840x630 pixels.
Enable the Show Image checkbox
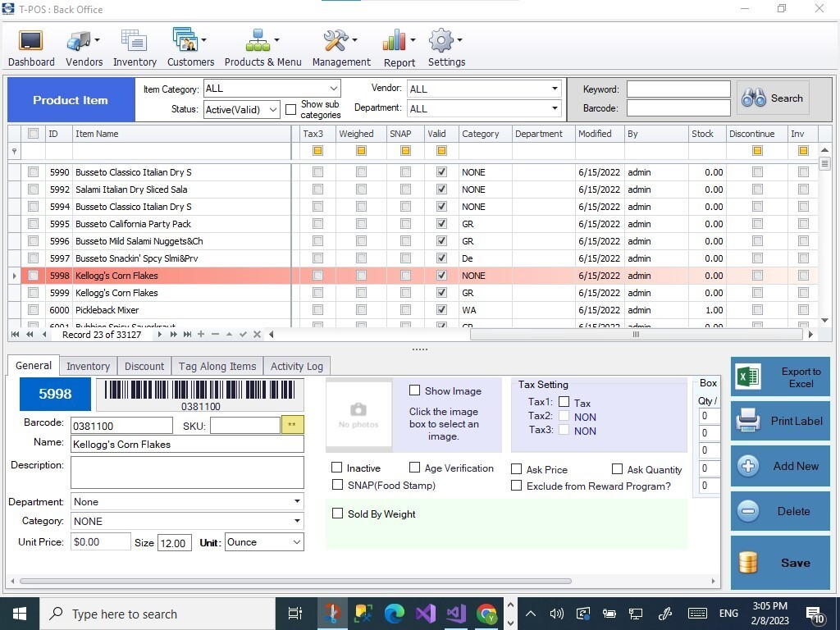(414, 390)
